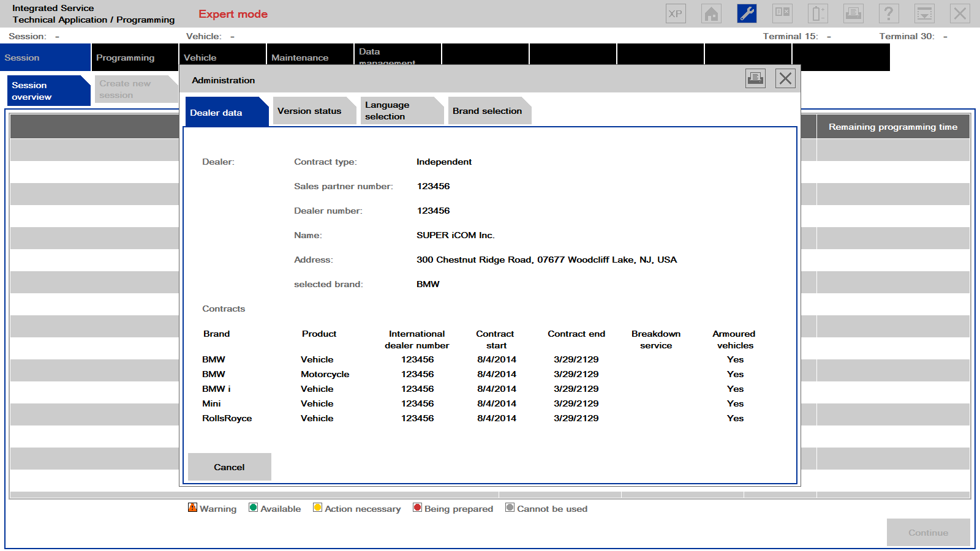
Task: Click the Armoured vehicles column header
Action: (734, 339)
